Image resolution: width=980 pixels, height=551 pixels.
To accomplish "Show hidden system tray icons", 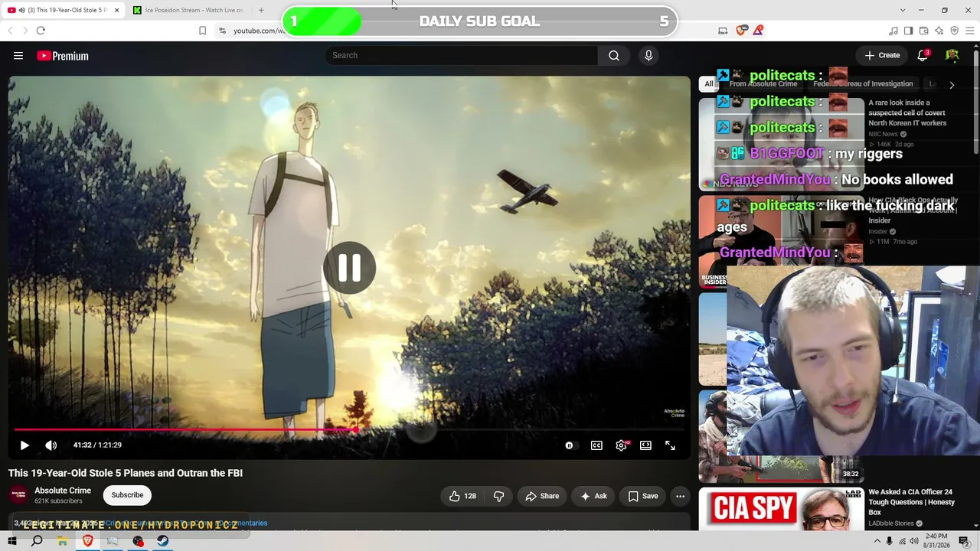I will tap(877, 541).
